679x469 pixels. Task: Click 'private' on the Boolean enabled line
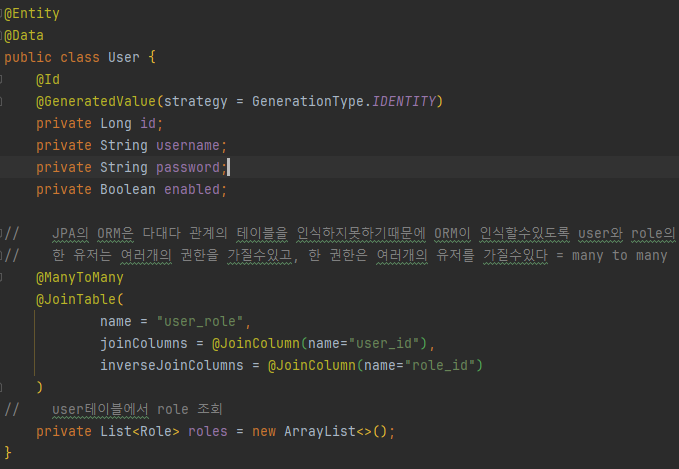coord(64,190)
